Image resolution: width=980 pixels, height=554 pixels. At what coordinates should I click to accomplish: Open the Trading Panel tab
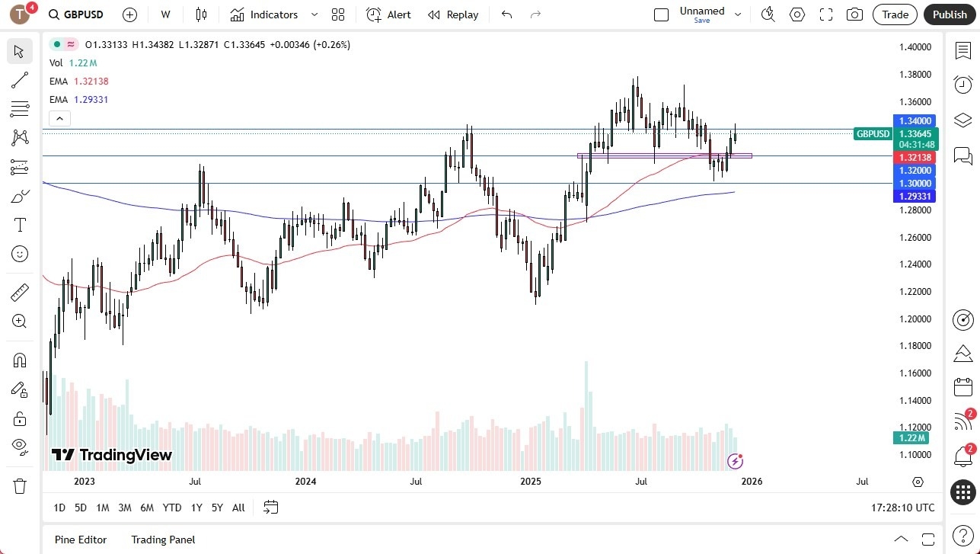pyautogui.click(x=162, y=540)
